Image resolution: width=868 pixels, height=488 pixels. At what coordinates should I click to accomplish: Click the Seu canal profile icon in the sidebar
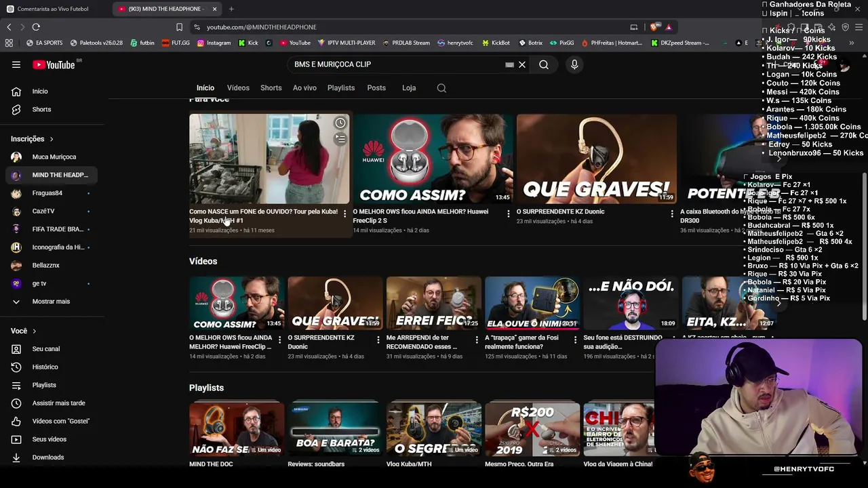click(x=16, y=349)
